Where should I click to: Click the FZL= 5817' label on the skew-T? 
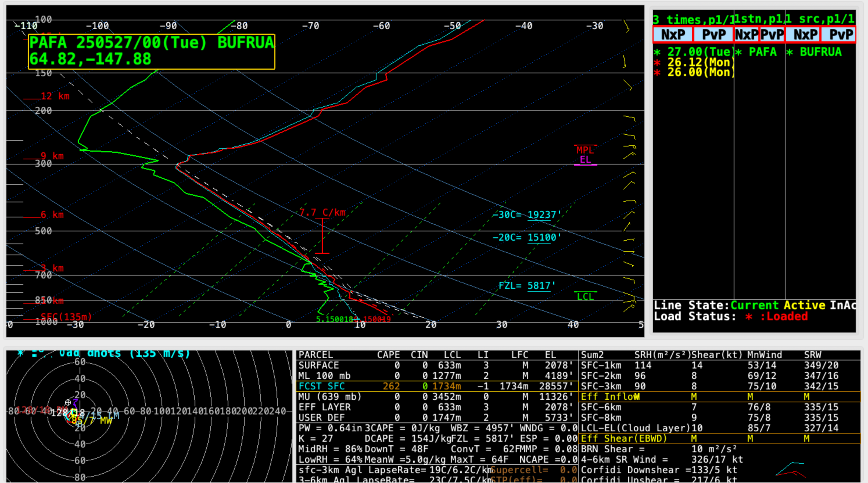(x=527, y=286)
